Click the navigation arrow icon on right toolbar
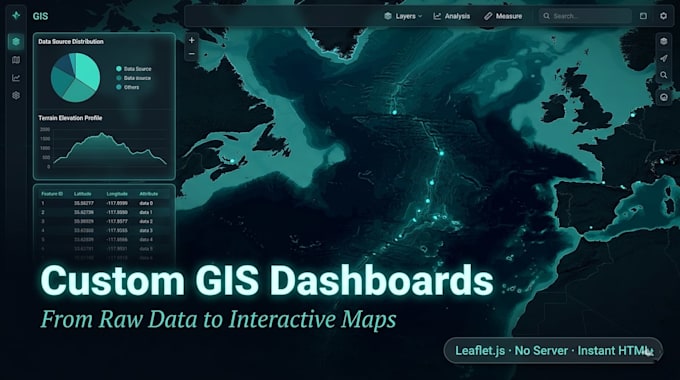 (664, 58)
